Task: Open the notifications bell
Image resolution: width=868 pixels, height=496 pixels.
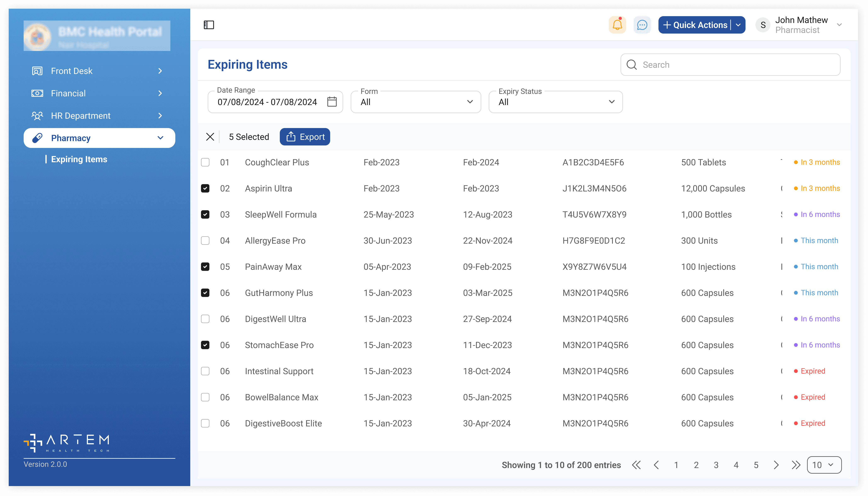Action: (617, 25)
